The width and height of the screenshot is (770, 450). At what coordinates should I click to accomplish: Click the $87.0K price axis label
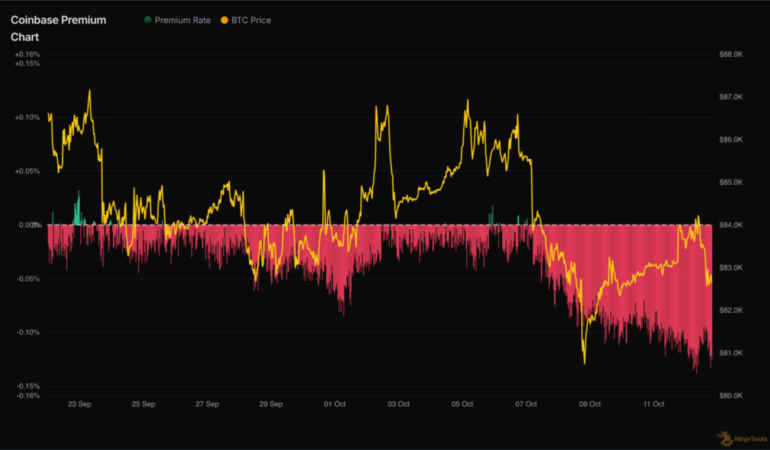[731, 97]
